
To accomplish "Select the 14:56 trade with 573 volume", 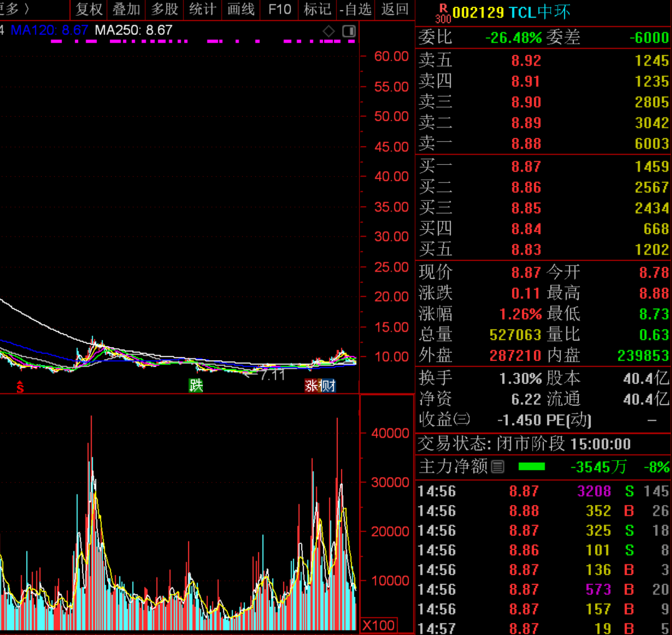I will [543, 589].
